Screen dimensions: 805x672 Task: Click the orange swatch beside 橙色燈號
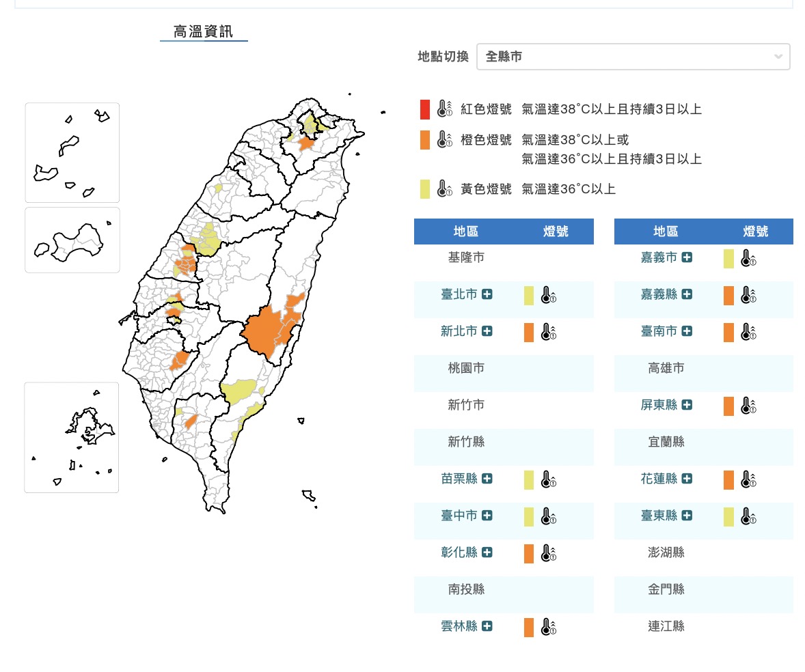424,140
